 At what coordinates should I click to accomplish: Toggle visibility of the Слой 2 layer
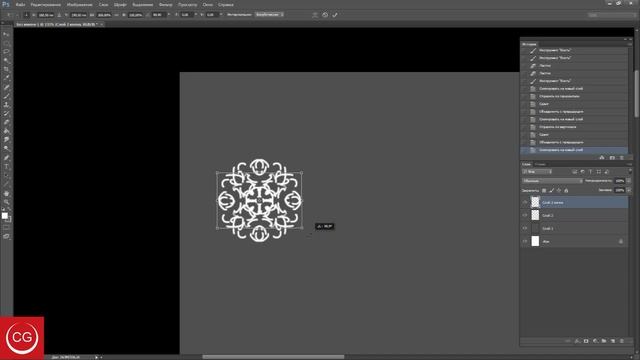point(525,215)
